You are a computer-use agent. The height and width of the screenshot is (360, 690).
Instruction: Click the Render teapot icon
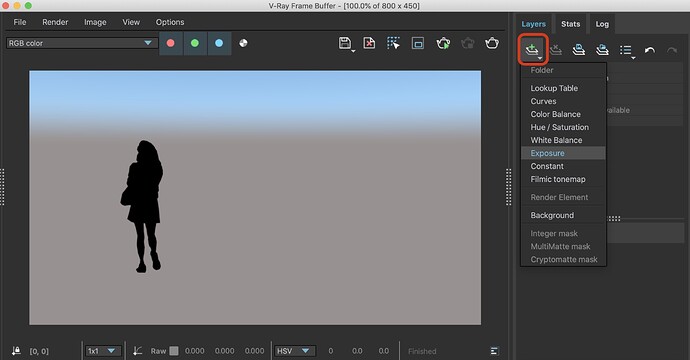tap(492, 43)
